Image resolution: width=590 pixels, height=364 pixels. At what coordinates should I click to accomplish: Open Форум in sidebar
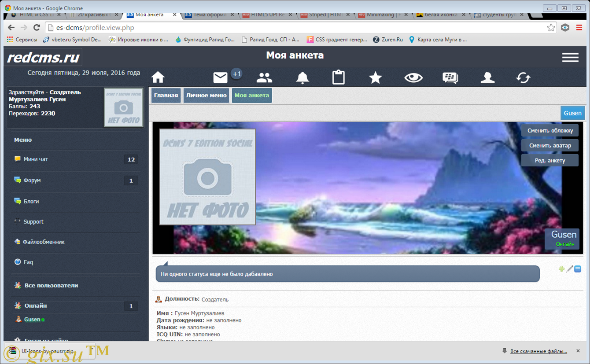[x=75, y=180]
